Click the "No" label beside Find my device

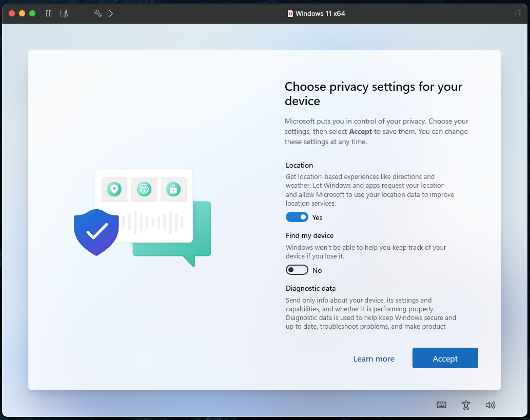(317, 270)
